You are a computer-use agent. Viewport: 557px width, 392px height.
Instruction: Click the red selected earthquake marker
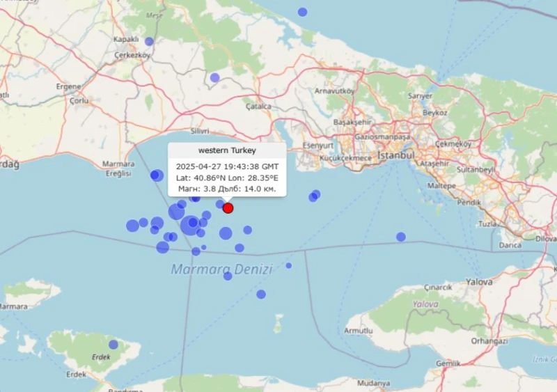228,208
